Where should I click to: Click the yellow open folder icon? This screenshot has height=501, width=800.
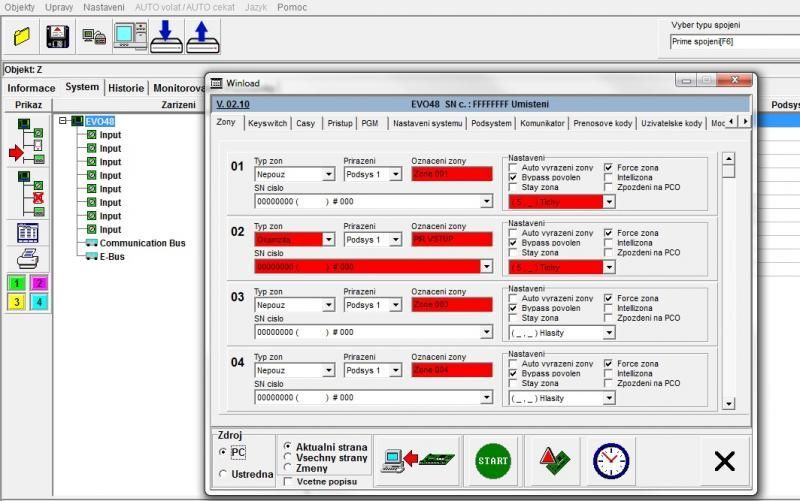tap(22, 37)
